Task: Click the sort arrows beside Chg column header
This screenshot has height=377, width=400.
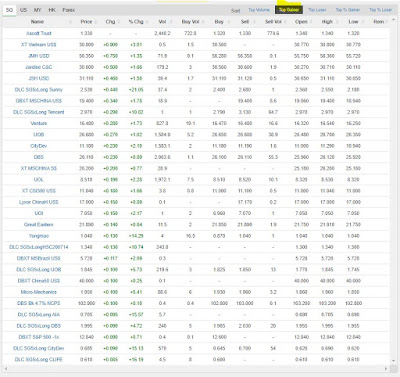Action: point(120,22)
